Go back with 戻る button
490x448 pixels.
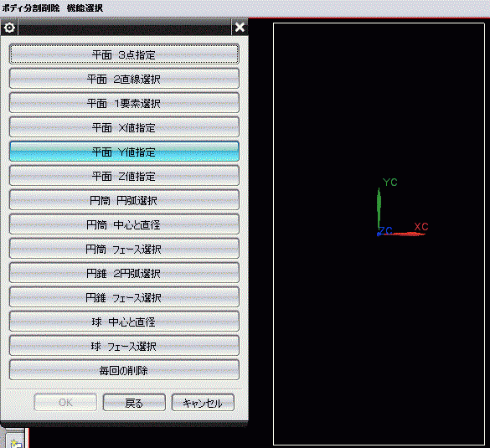tap(134, 403)
